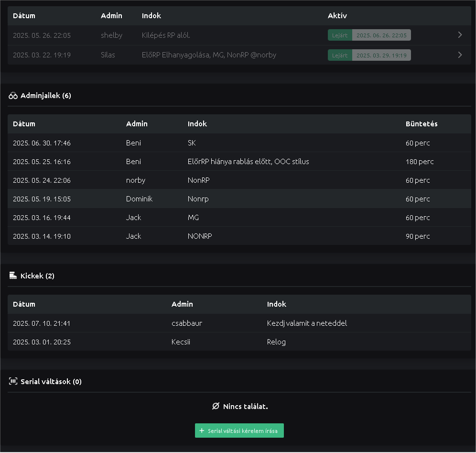476x453 pixels.
Task: Click the empty-set icon beside Nincs találat
Action: click(216, 407)
